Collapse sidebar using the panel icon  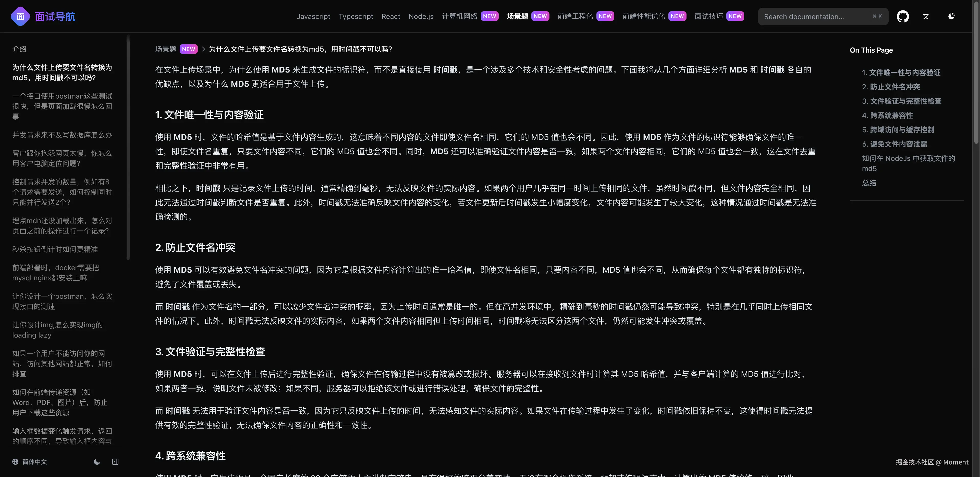[115, 462]
